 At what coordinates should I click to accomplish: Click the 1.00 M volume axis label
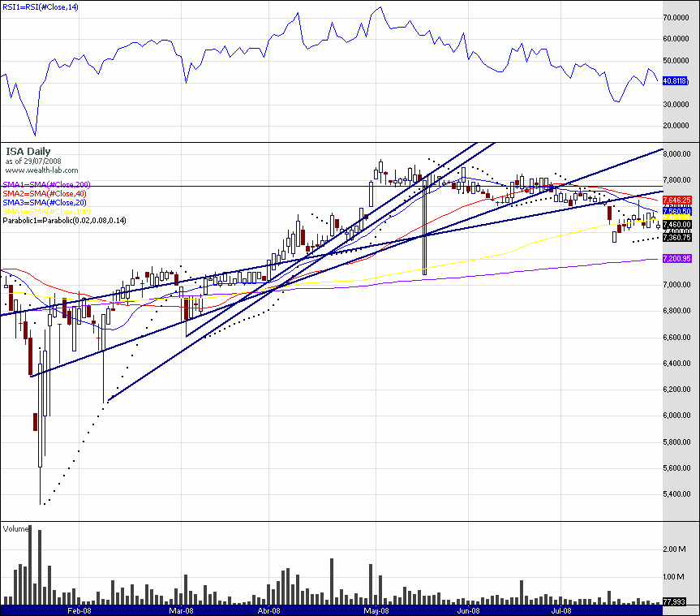(x=675, y=577)
